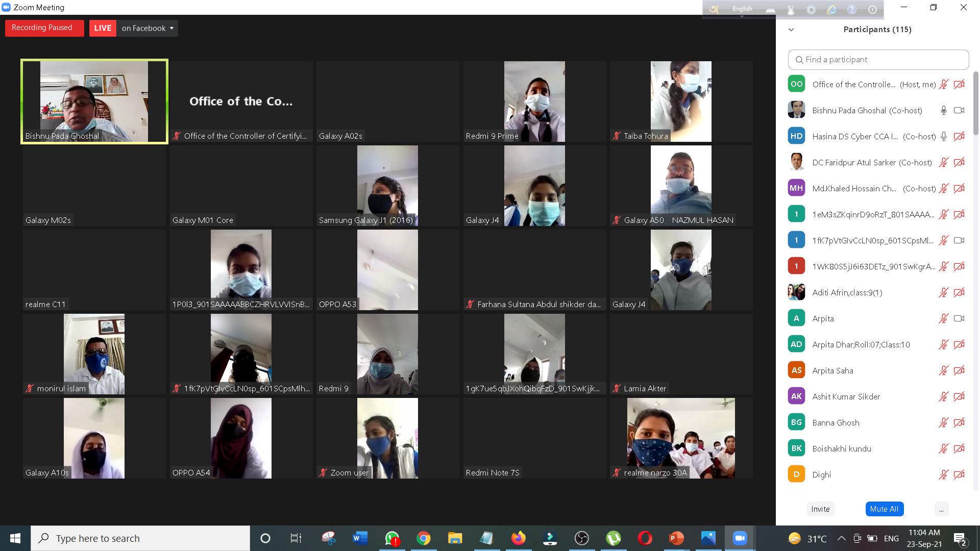This screenshot has width=980, height=551.
Task: Click Arpita Saha in the participants list
Action: coord(833,370)
